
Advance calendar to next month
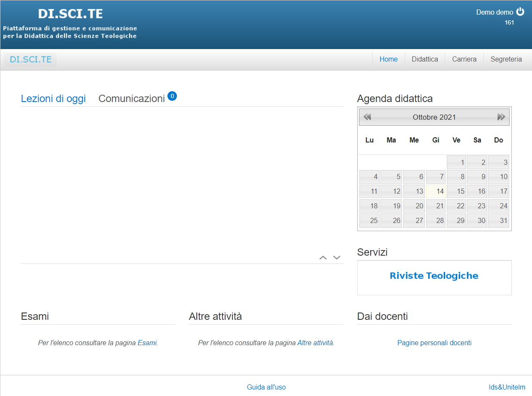coord(501,117)
